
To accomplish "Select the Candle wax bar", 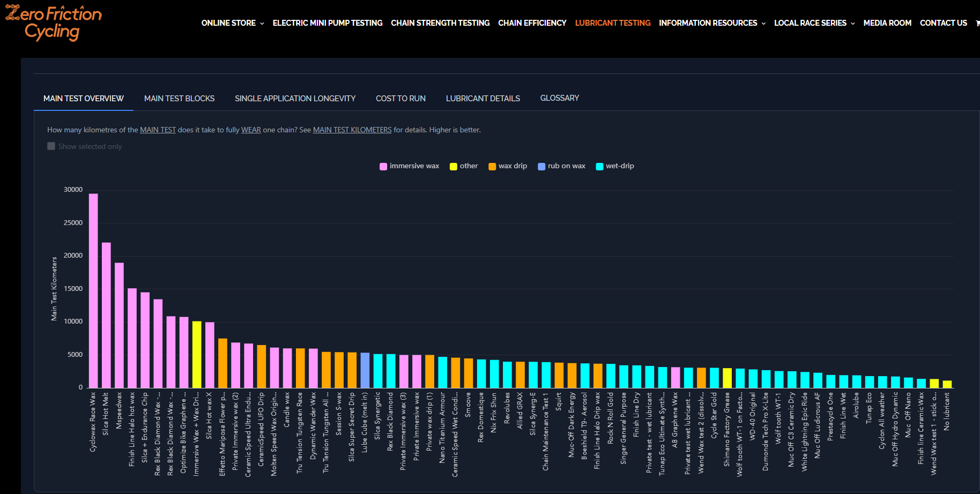I will coord(287,368).
